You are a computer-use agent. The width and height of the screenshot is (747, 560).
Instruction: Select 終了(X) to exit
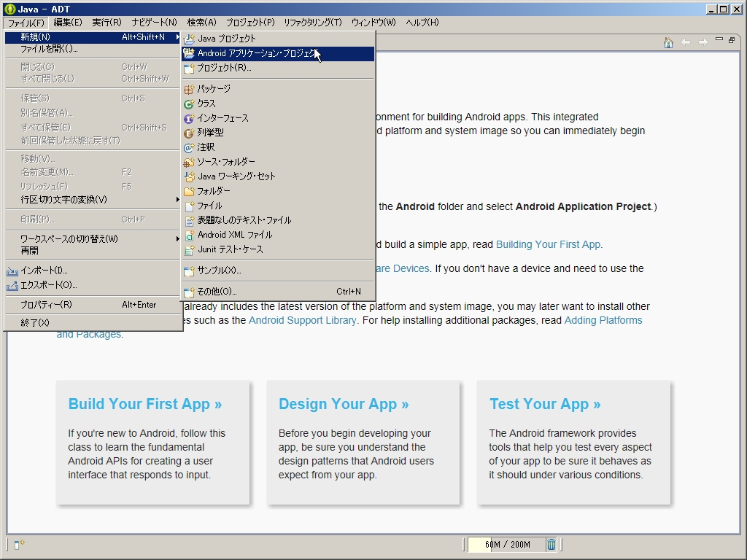(x=93, y=323)
